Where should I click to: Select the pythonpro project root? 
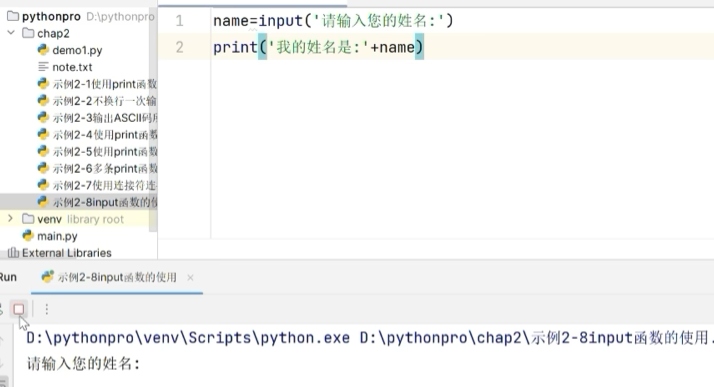(x=51, y=16)
